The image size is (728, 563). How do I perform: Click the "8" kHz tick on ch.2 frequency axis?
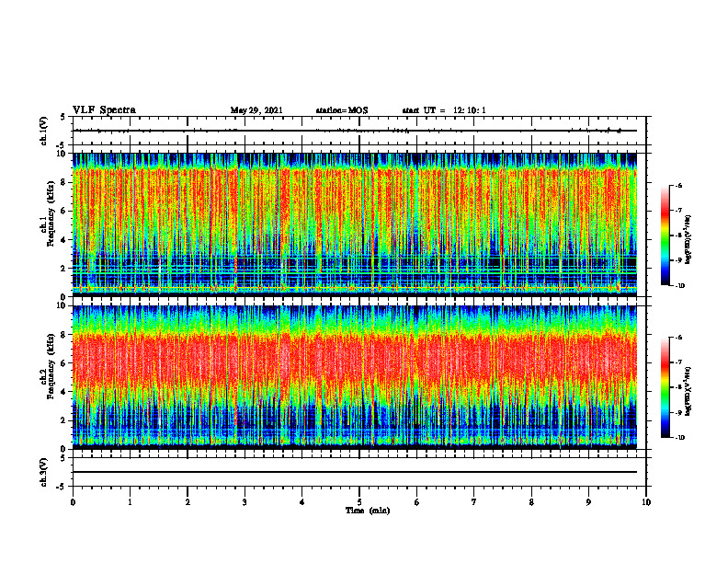point(64,335)
